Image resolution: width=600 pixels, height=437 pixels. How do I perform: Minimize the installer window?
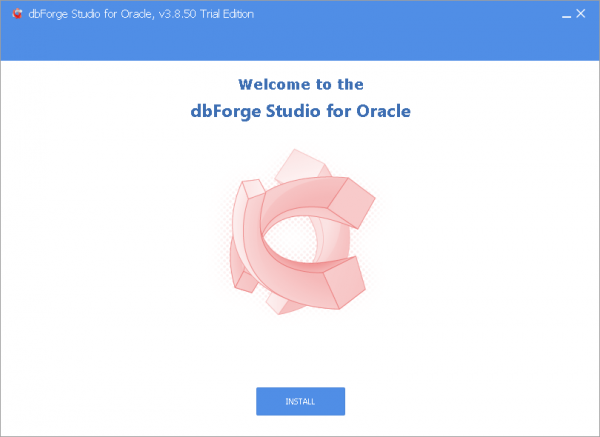coord(566,15)
